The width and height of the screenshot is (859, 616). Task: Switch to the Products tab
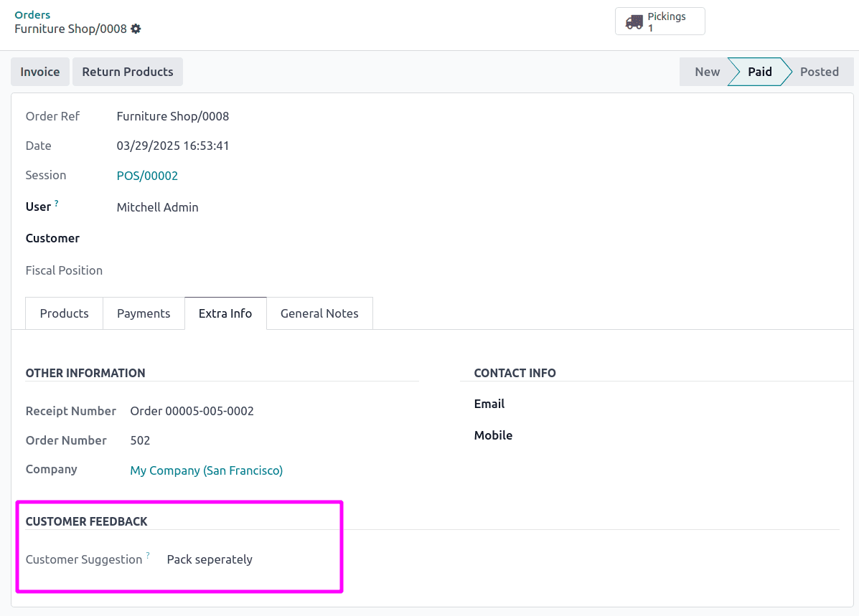pyautogui.click(x=64, y=313)
